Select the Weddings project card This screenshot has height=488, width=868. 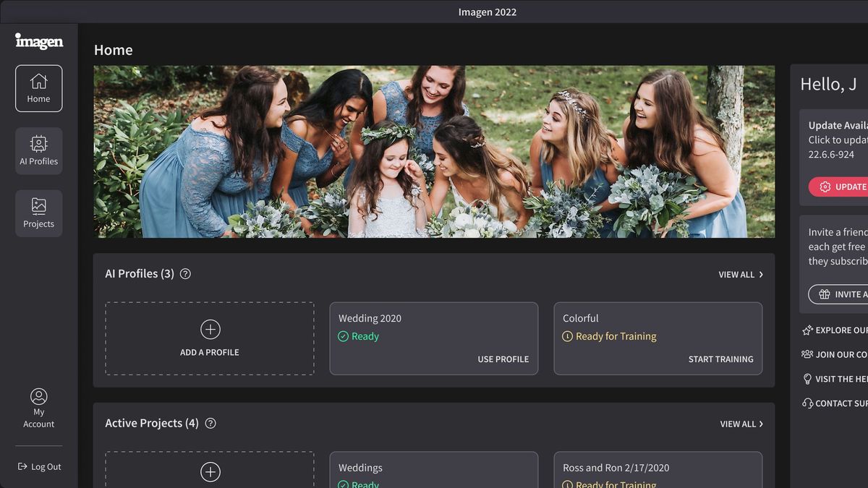pyautogui.click(x=434, y=468)
